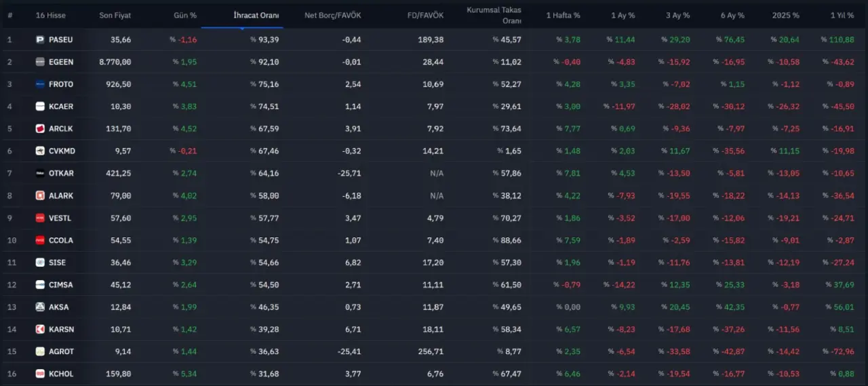Click the FROTO company logo icon

pyautogui.click(x=40, y=85)
